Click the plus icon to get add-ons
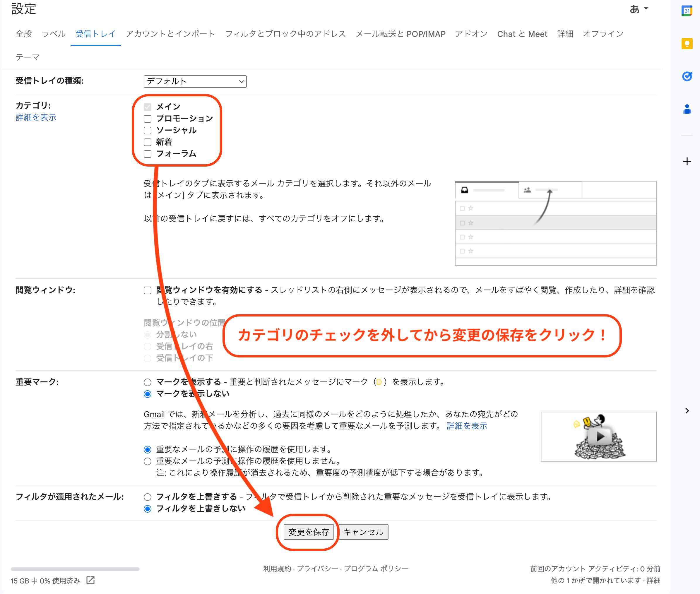Viewport: 700px width, 594px height. (x=687, y=161)
